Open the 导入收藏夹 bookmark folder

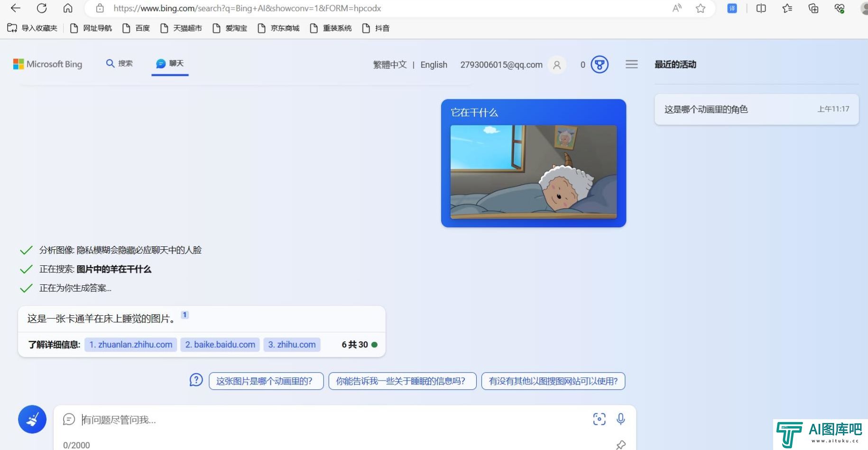tap(32, 28)
